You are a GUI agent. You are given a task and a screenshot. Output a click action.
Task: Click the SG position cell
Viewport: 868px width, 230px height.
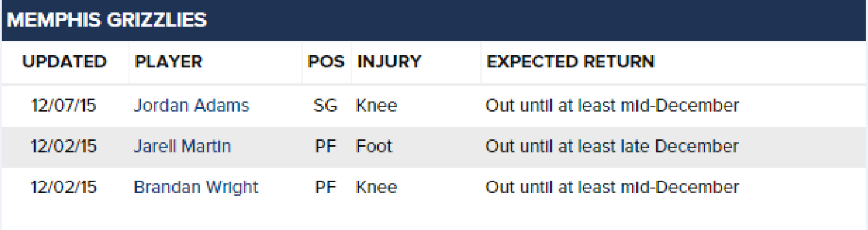(x=325, y=106)
